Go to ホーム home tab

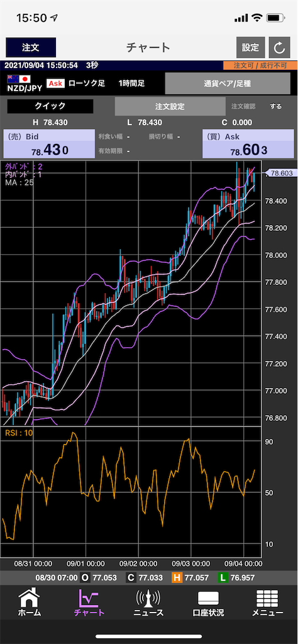coord(30,602)
